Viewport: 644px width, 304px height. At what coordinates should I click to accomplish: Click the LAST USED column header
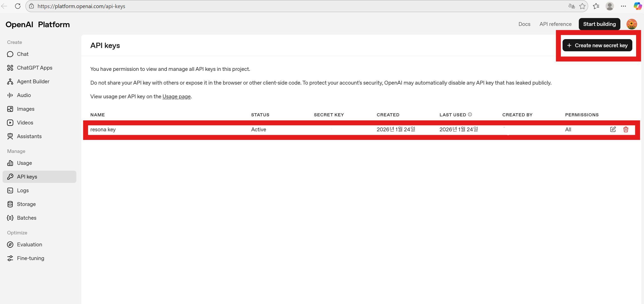coord(453,115)
